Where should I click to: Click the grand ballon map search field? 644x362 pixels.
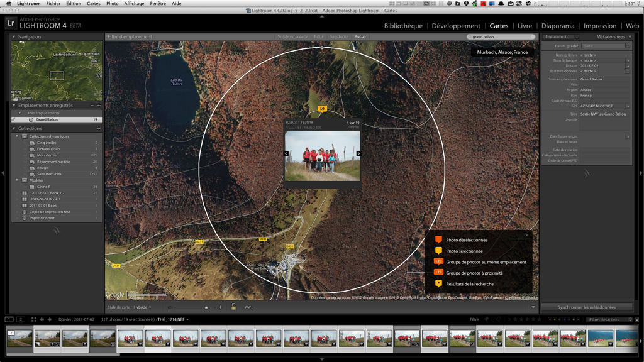pyautogui.click(x=501, y=36)
